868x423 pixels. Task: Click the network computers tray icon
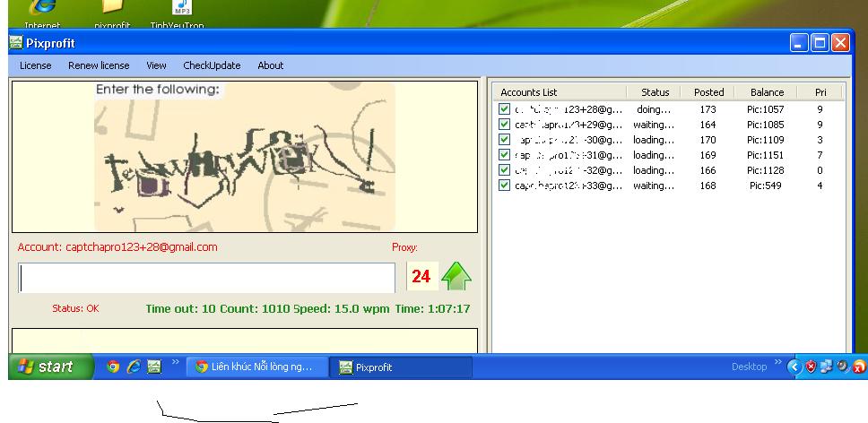tap(827, 367)
